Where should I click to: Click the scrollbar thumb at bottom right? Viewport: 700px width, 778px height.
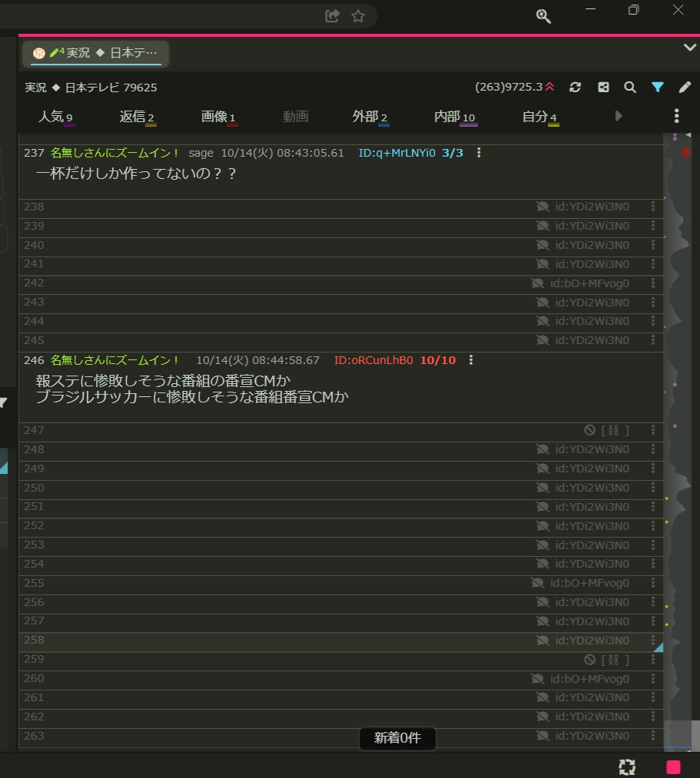pyautogui.click(x=681, y=735)
